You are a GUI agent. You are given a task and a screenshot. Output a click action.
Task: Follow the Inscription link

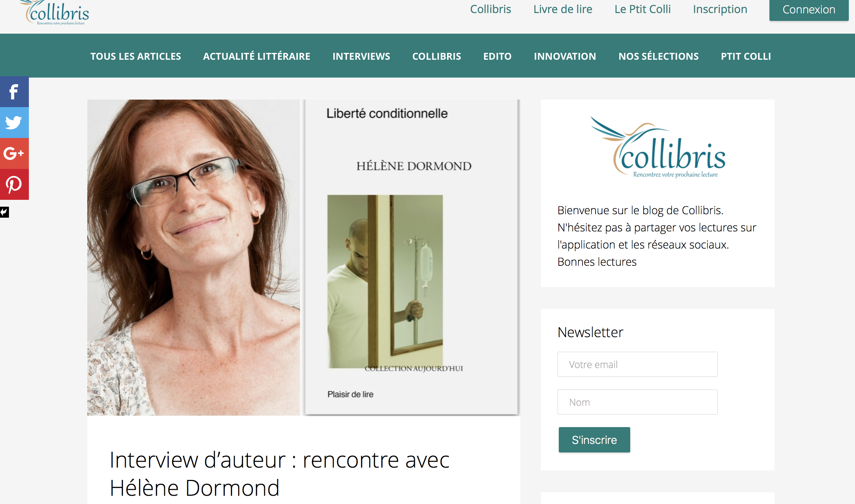pyautogui.click(x=720, y=9)
